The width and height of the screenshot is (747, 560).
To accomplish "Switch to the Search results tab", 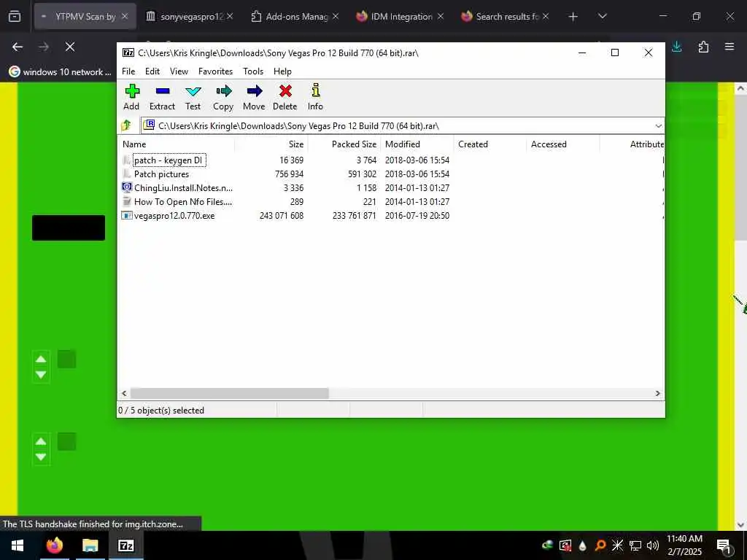I will tap(505, 17).
